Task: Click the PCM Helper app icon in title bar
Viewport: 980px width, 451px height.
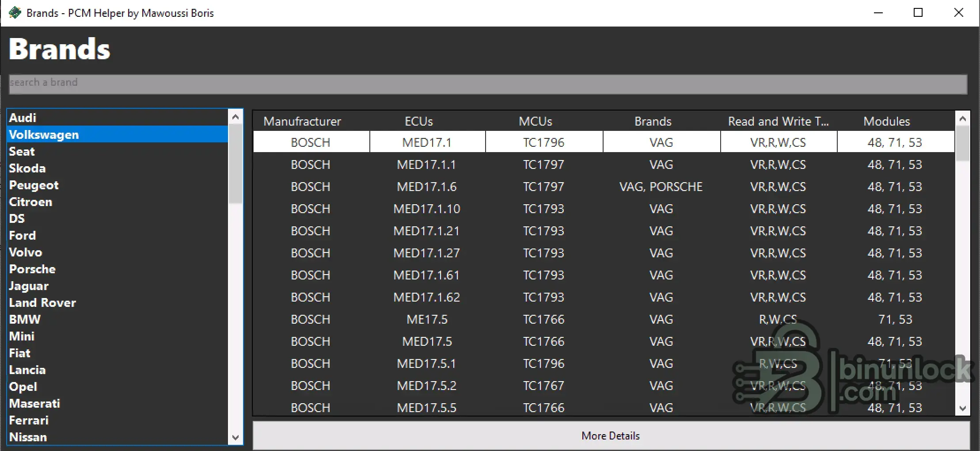Action: (x=15, y=13)
